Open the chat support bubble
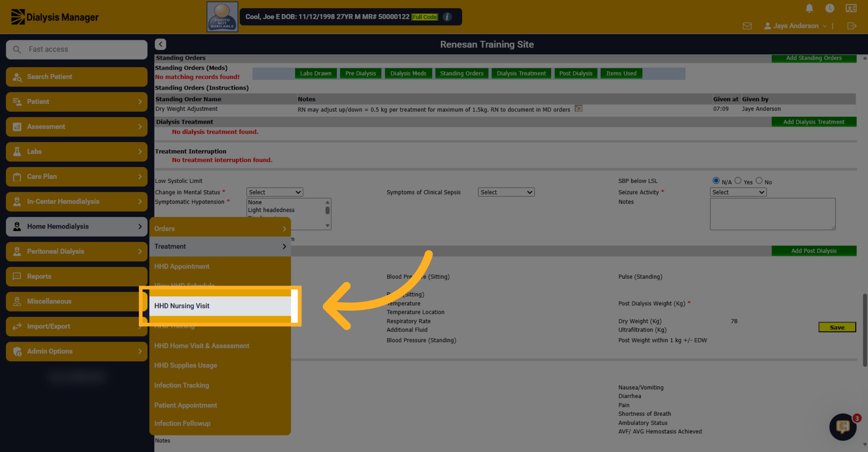Screen dimensions: 868x452 coord(843,427)
